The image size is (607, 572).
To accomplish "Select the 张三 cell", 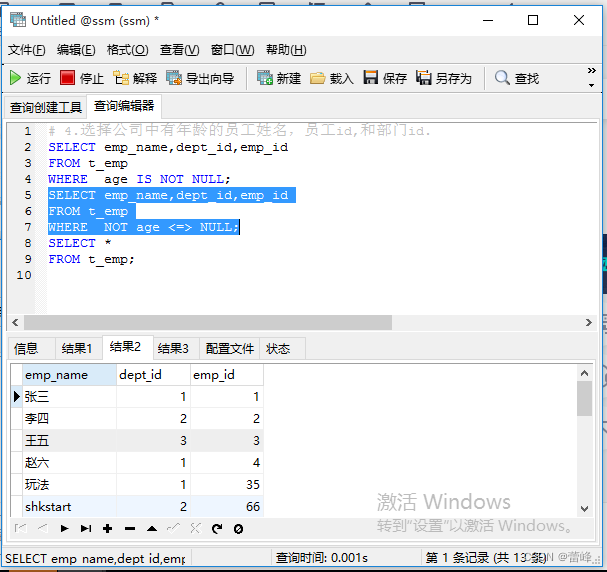I will click(69, 397).
